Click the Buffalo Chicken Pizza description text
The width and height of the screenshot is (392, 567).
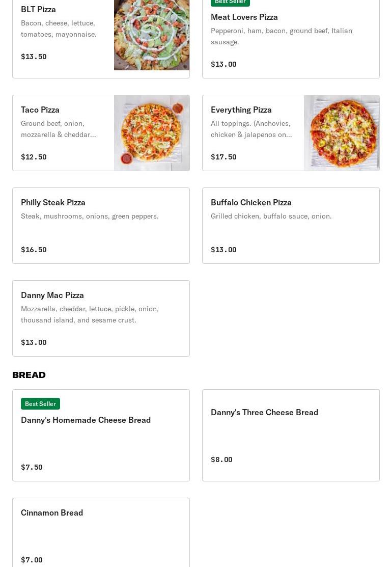[x=271, y=216]
